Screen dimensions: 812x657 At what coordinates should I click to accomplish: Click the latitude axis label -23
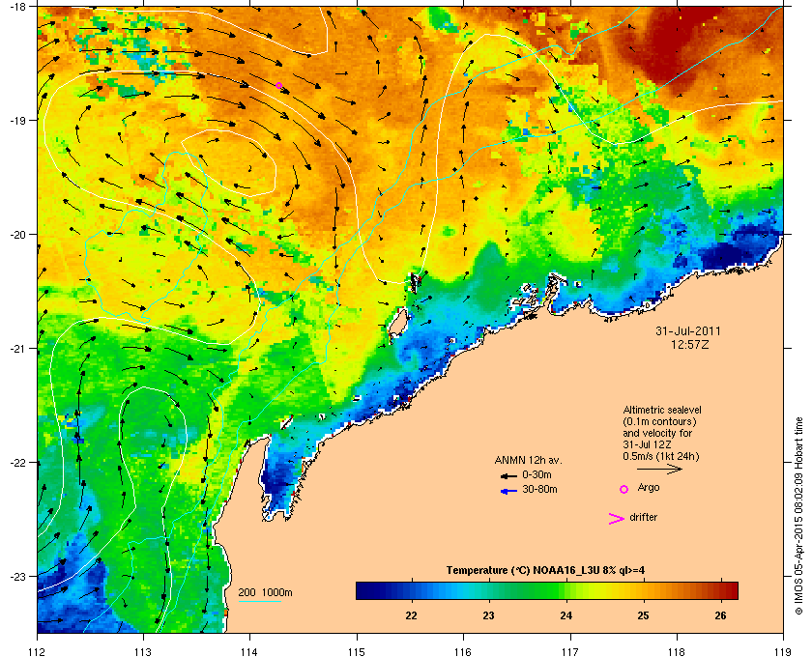(16, 576)
